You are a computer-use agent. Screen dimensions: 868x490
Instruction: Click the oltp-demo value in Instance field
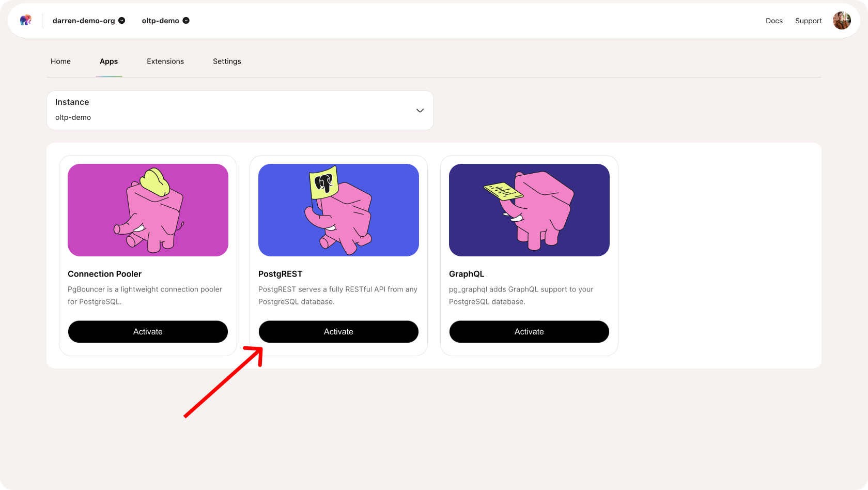click(73, 117)
